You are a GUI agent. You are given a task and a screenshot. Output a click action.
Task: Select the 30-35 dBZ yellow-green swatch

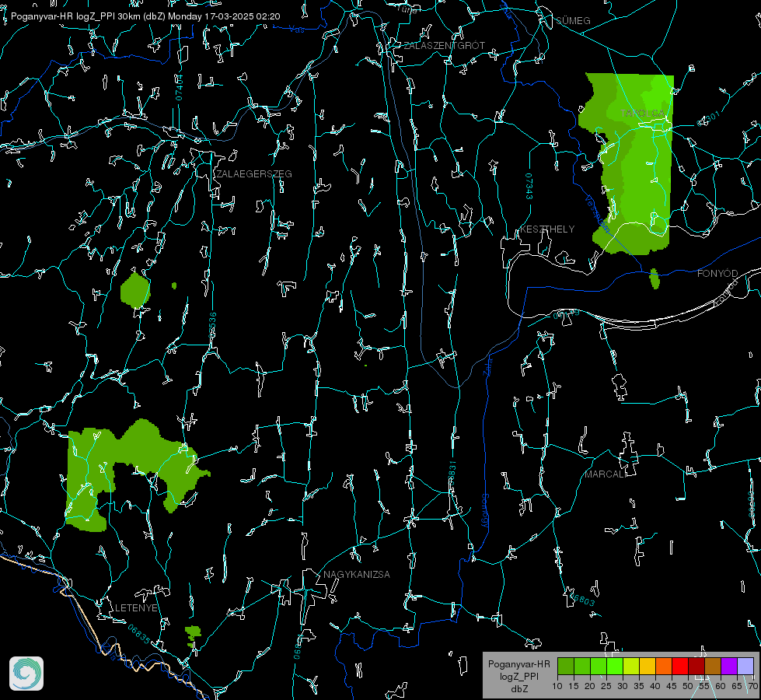(631, 666)
